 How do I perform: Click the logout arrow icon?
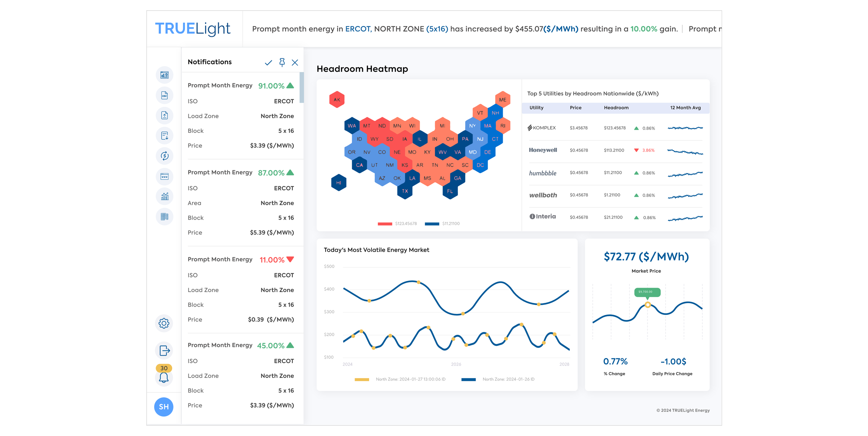[x=164, y=351]
